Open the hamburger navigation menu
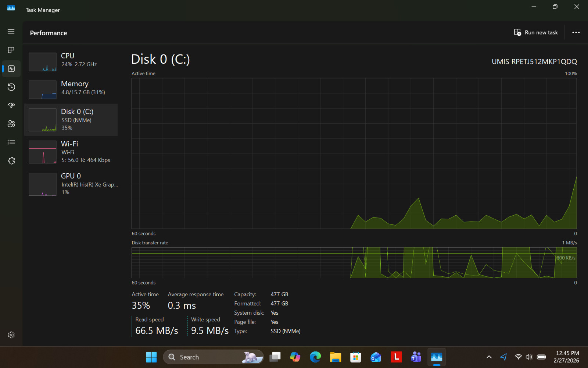The width and height of the screenshot is (588, 368). tap(11, 32)
